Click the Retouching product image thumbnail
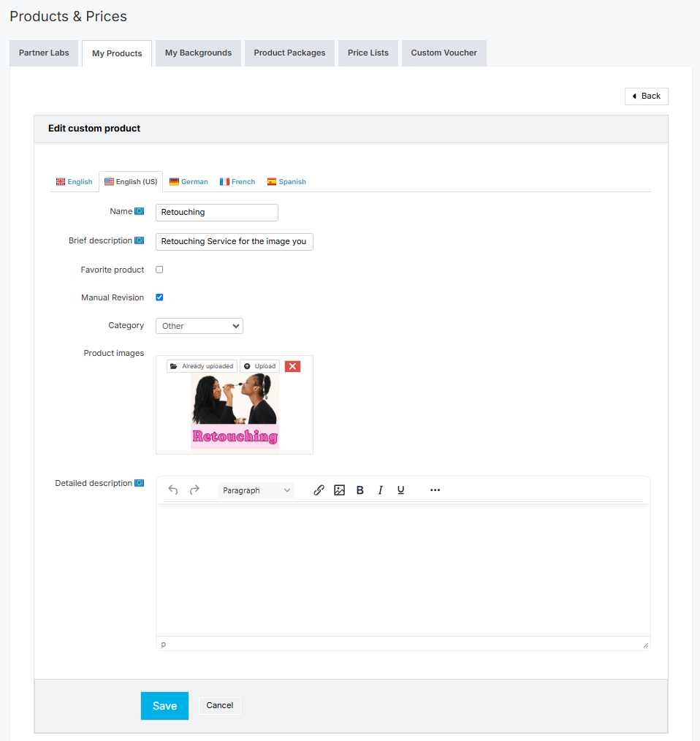 pyautogui.click(x=235, y=414)
